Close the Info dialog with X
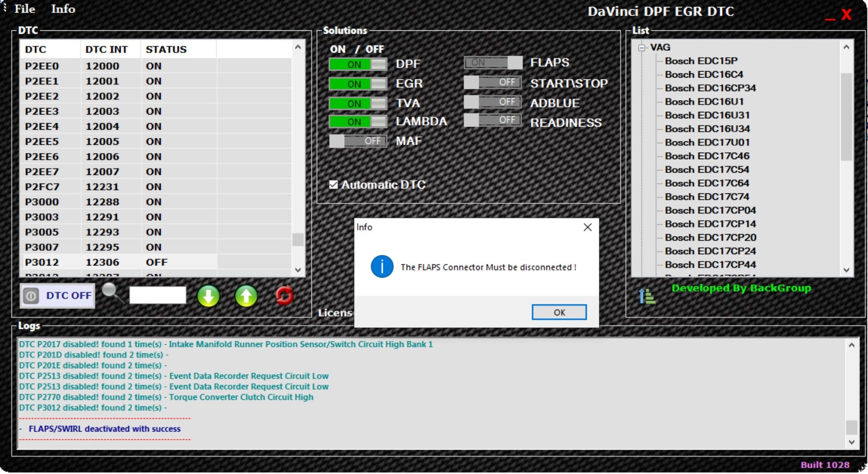The image size is (868, 474). click(587, 227)
